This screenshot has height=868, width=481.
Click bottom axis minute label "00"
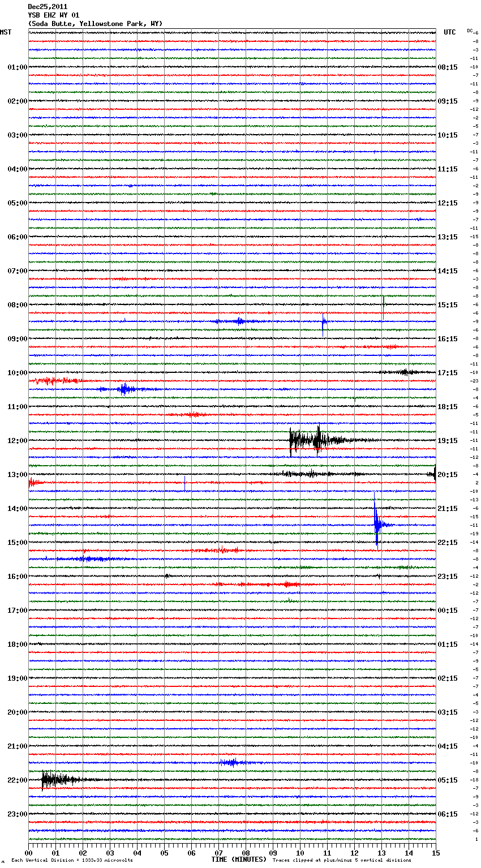[29, 853]
